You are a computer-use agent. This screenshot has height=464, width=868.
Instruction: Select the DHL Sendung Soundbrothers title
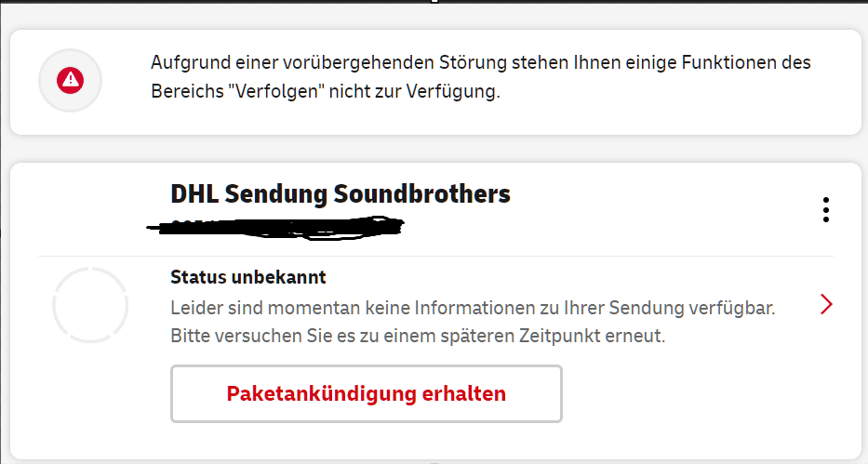[341, 194]
